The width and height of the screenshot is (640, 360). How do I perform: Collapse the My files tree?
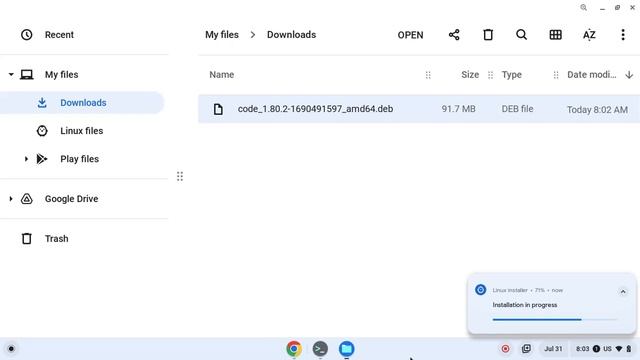[11, 75]
